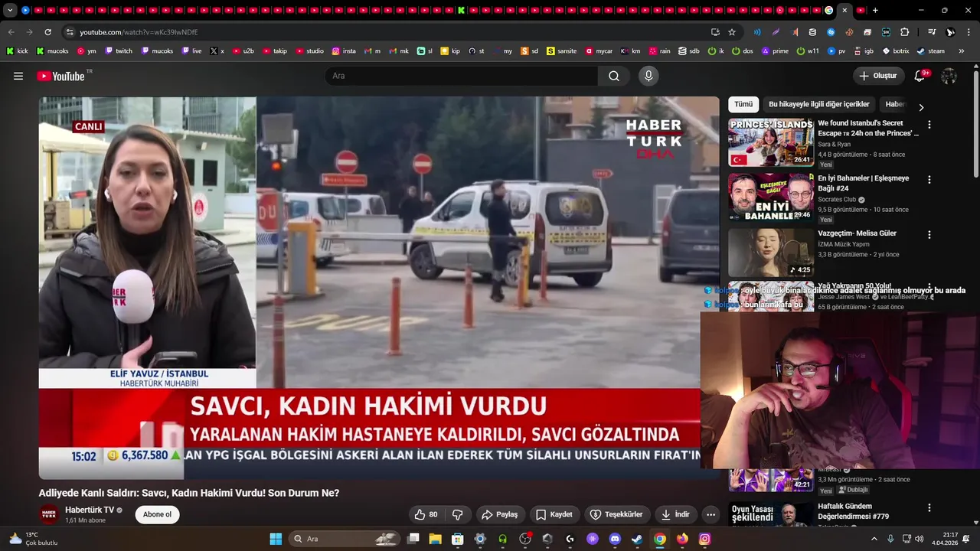This screenshot has width=980, height=551.
Task: Open the insta bookmark
Action: [x=344, y=51]
